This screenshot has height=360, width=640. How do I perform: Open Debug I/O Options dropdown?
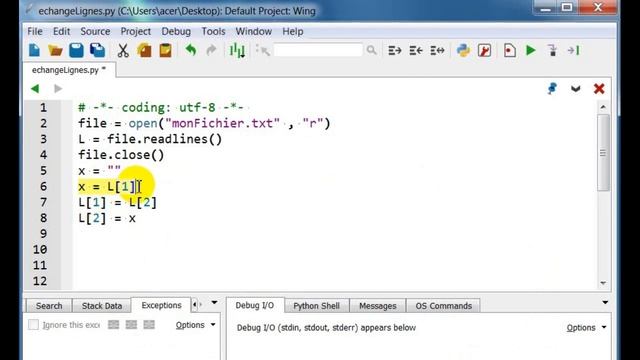(x=586, y=327)
